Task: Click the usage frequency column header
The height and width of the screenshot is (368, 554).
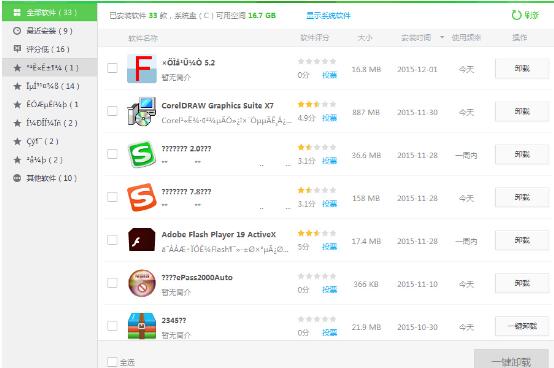Action: pyautogui.click(x=466, y=37)
